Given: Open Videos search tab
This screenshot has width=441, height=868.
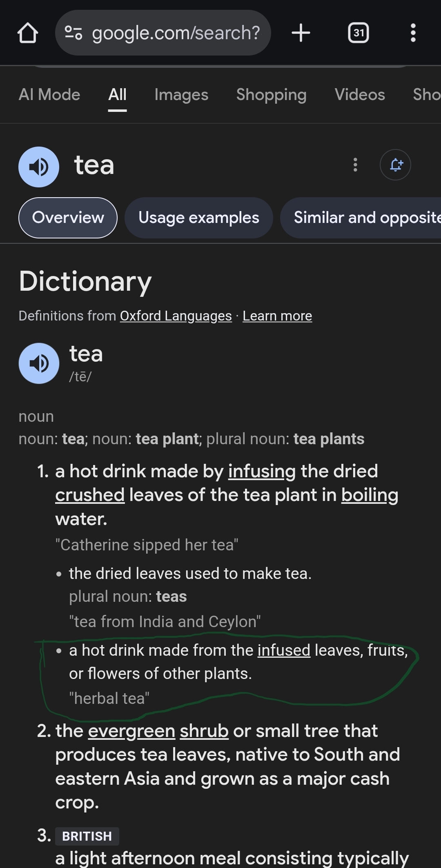Looking at the screenshot, I should [360, 95].
